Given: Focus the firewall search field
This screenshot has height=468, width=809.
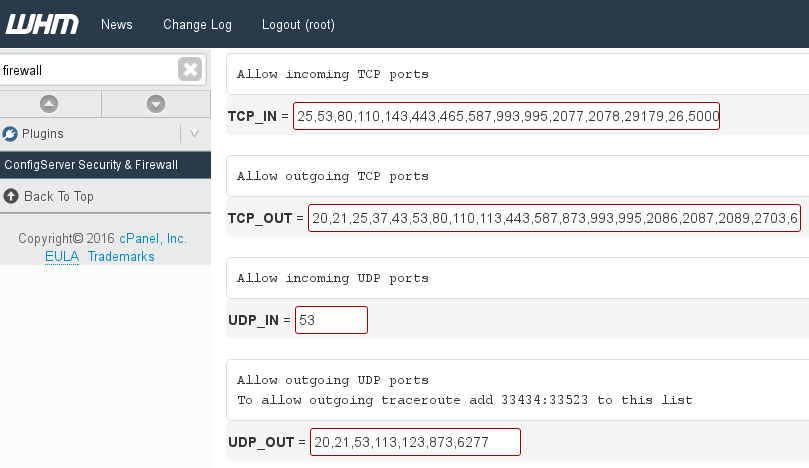Looking at the screenshot, I should coord(89,70).
